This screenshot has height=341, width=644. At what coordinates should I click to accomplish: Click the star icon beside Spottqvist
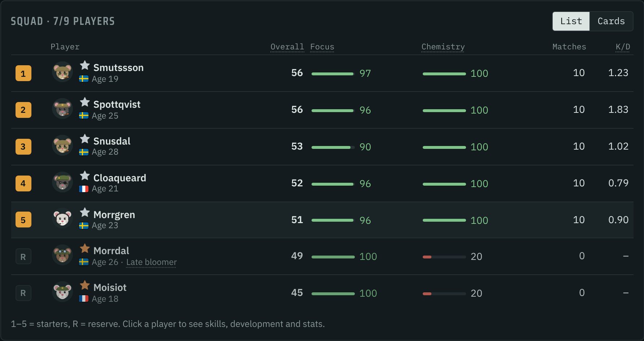pyautogui.click(x=85, y=102)
